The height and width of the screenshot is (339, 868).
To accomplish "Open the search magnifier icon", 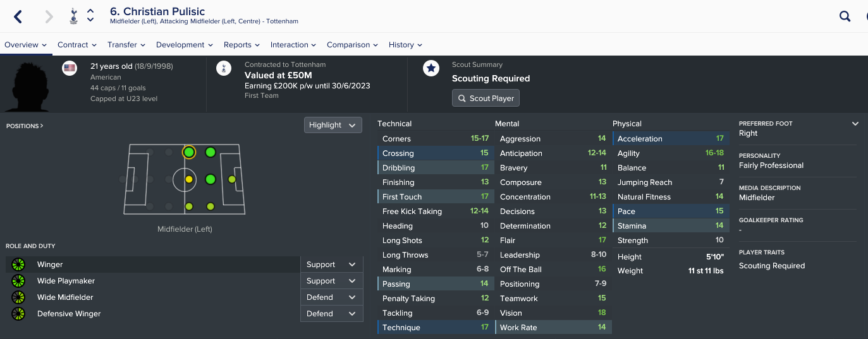I will (845, 16).
